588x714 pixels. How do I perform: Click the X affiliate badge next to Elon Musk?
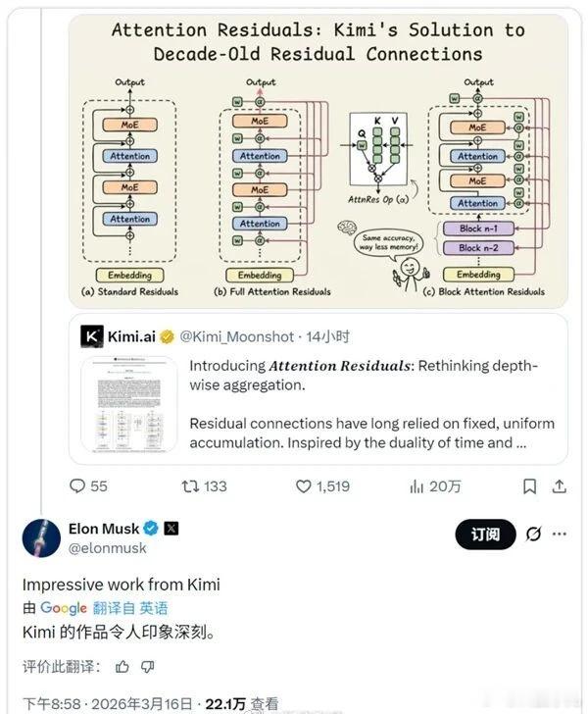pyautogui.click(x=171, y=529)
